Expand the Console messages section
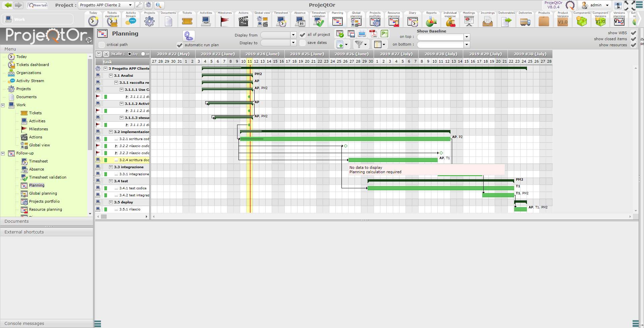Viewport: 644px width, 328px height. [x=24, y=323]
